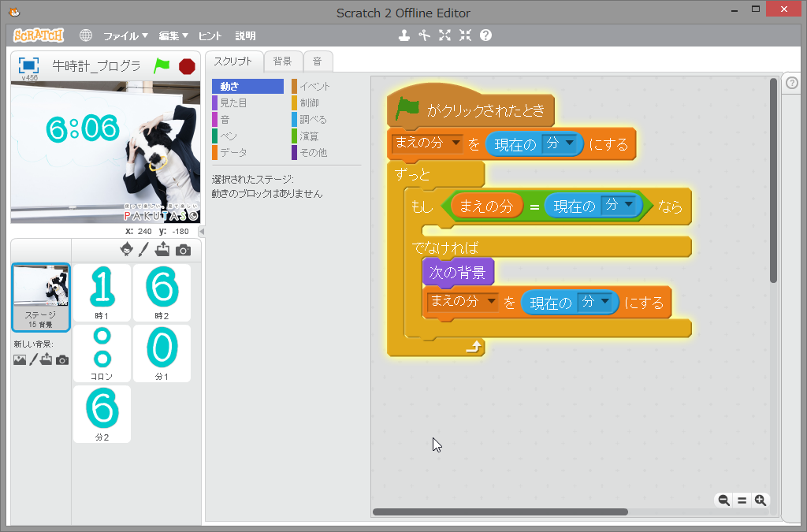Image resolution: width=807 pixels, height=532 pixels.
Task: Select the Shrink sprite tool
Action: [x=465, y=35]
